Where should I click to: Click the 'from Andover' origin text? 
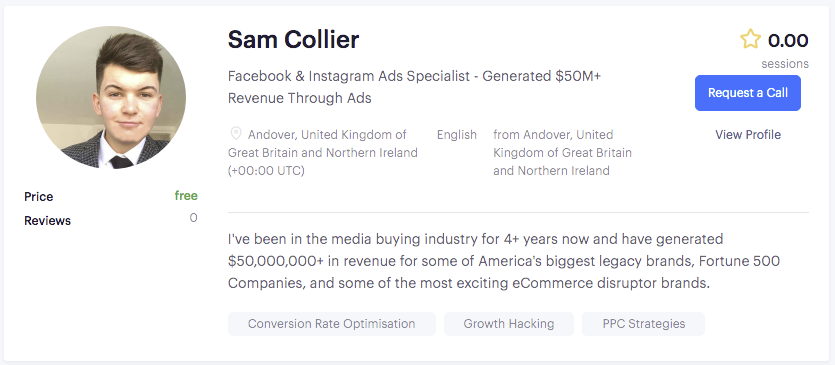click(562, 153)
